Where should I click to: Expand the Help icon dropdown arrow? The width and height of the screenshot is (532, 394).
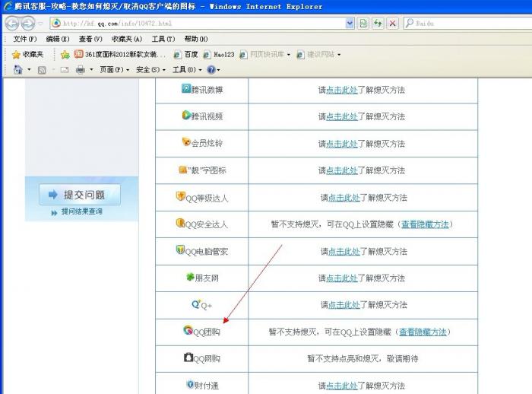tap(219, 70)
